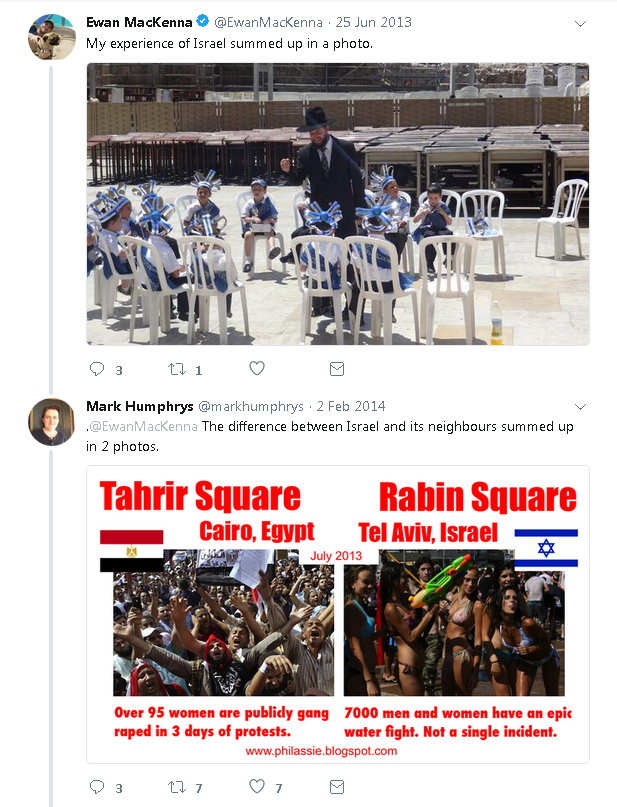The image size is (617, 807).
Task: Retweet Ewan MacKenna's Israel photo tweet
Action: (177, 369)
